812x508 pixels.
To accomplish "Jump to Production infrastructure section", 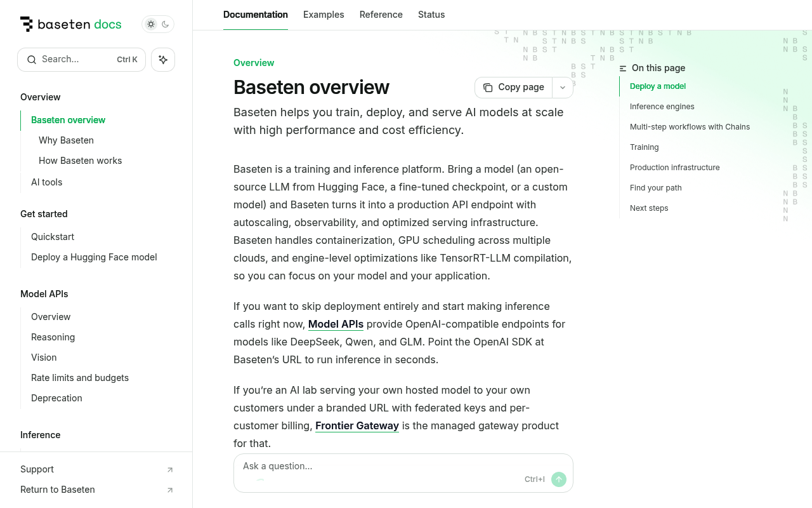I will 675,168.
